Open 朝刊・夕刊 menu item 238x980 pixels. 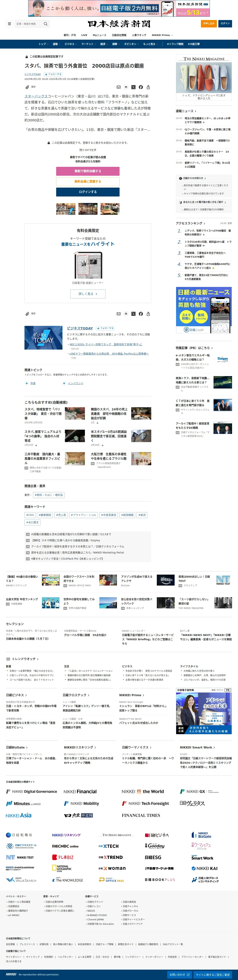[x=70, y=35]
